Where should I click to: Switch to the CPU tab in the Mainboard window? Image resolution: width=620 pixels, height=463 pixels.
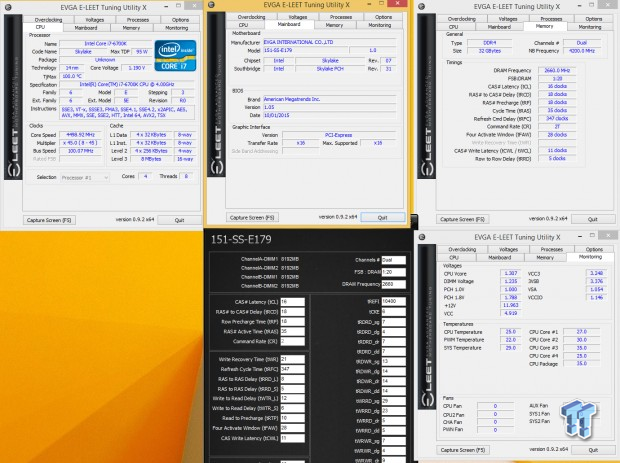tap(243, 25)
